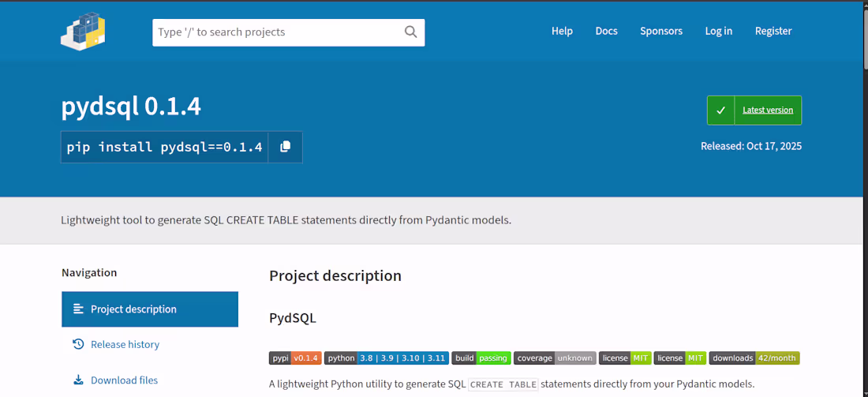868x397 pixels.
Task: Click Register in the header
Action: [x=773, y=31]
